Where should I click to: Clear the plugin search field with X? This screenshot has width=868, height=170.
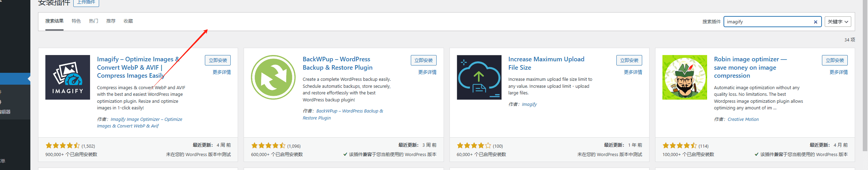[x=816, y=22]
